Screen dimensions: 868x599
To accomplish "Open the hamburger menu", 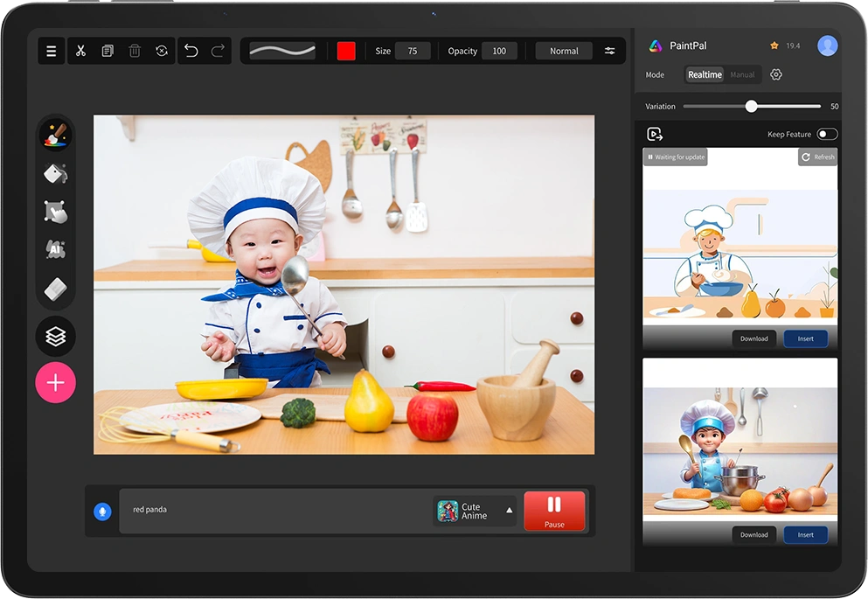I will (x=52, y=51).
